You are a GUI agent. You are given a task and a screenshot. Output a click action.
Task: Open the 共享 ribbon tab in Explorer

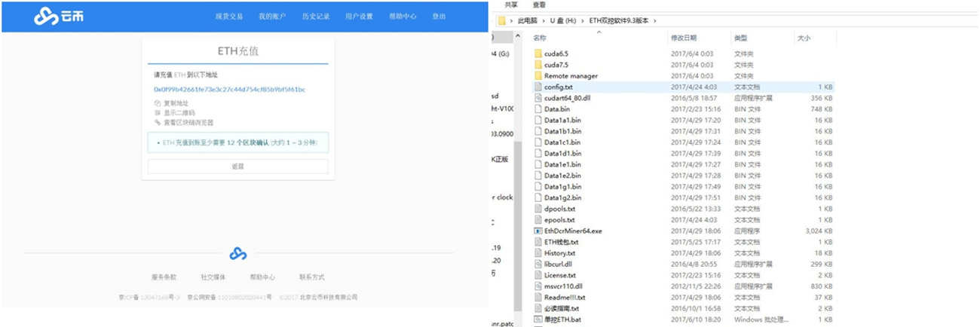(x=511, y=5)
